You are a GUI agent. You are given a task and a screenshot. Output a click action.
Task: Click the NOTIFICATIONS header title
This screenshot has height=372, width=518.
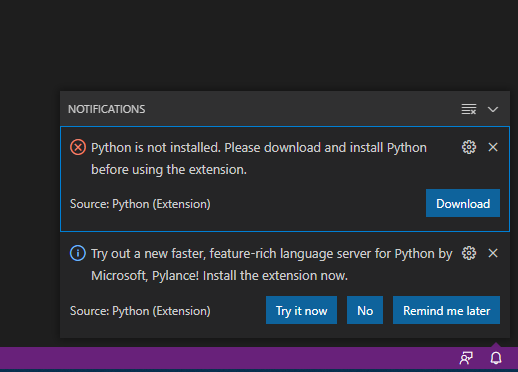click(107, 109)
